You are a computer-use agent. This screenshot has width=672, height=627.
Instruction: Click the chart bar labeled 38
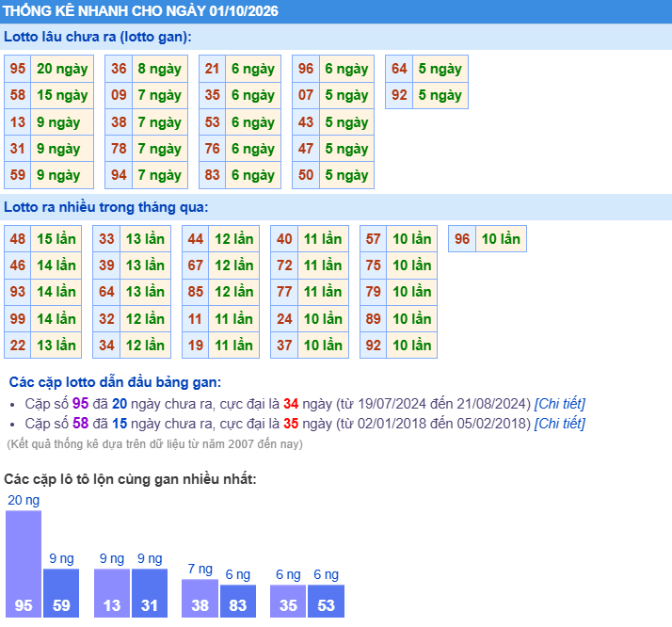200,598
